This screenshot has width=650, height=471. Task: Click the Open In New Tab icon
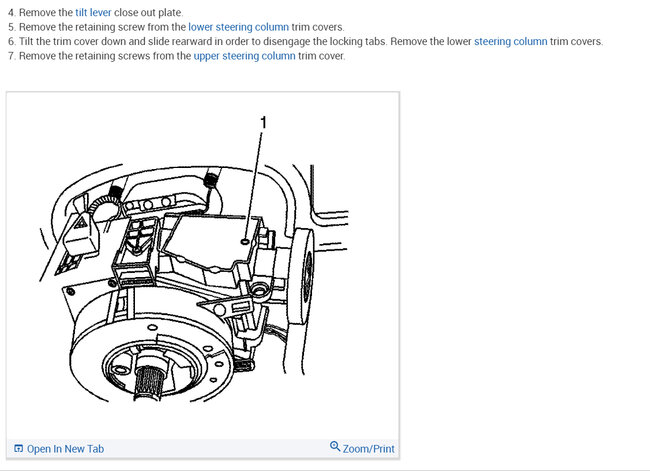pos(18,449)
